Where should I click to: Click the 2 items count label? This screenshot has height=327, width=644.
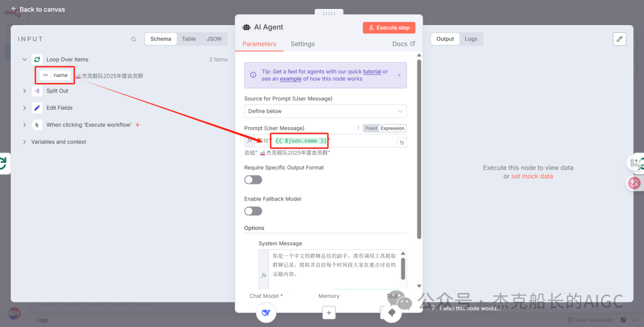click(218, 60)
